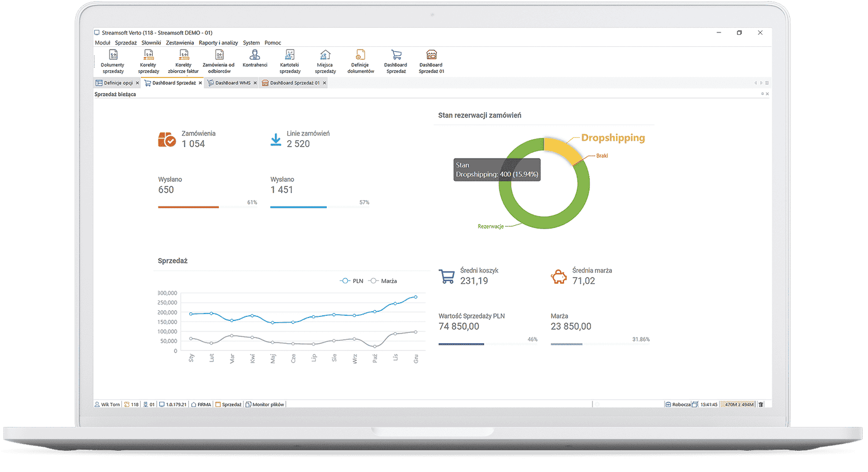Click the Sprzedaż status bar entry
Viewport: 868px width, 472px height.
click(229, 405)
